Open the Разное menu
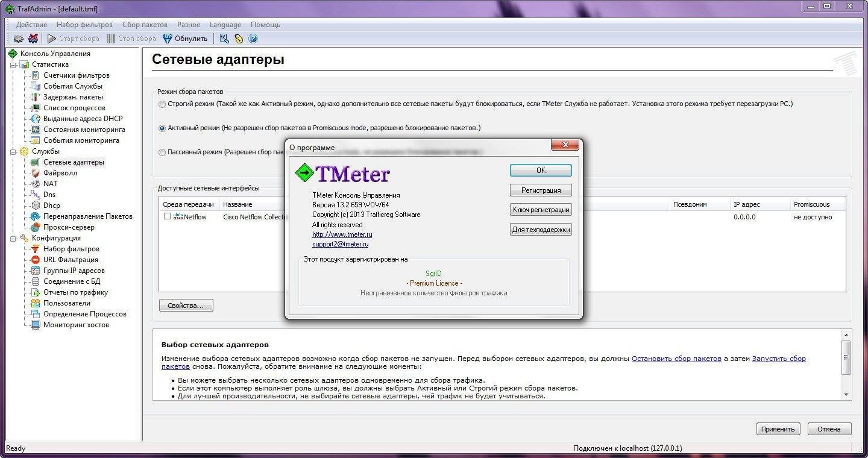 [x=189, y=25]
